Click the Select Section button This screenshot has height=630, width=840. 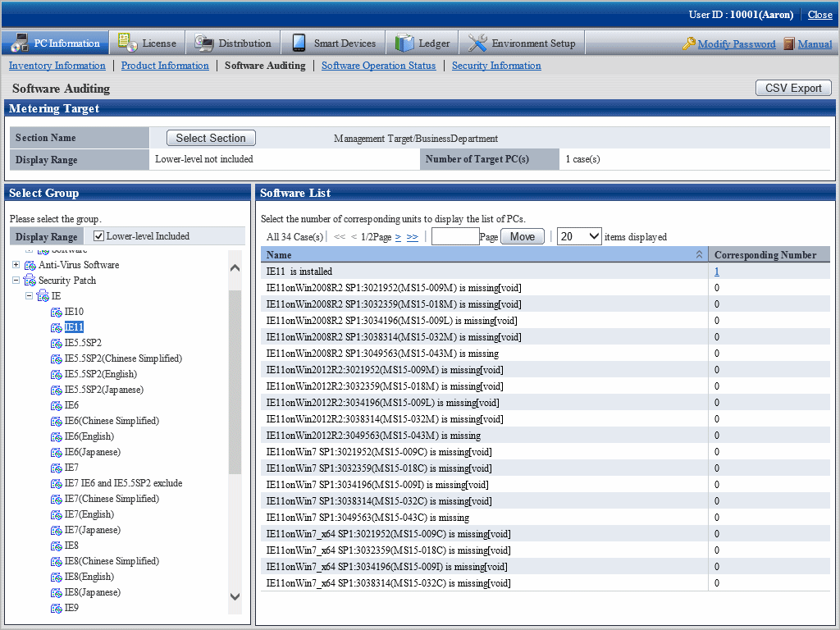coord(211,138)
